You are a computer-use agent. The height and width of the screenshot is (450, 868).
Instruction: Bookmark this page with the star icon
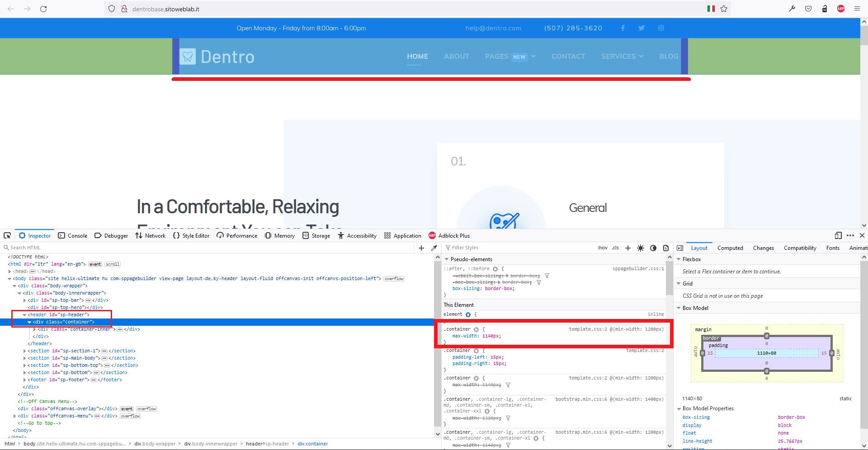click(724, 9)
